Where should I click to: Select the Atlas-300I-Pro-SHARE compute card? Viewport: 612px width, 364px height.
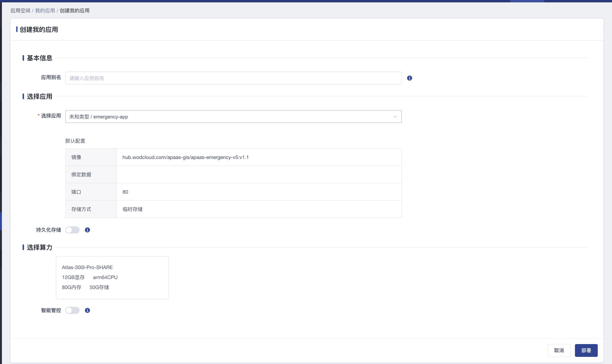click(x=112, y=277)
